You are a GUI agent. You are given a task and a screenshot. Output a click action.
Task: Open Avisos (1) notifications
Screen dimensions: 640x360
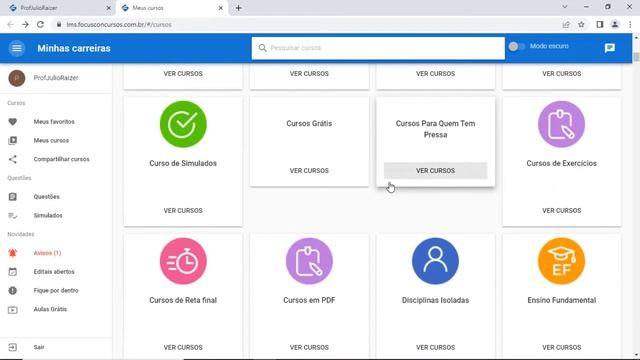[x=47, y=253]
